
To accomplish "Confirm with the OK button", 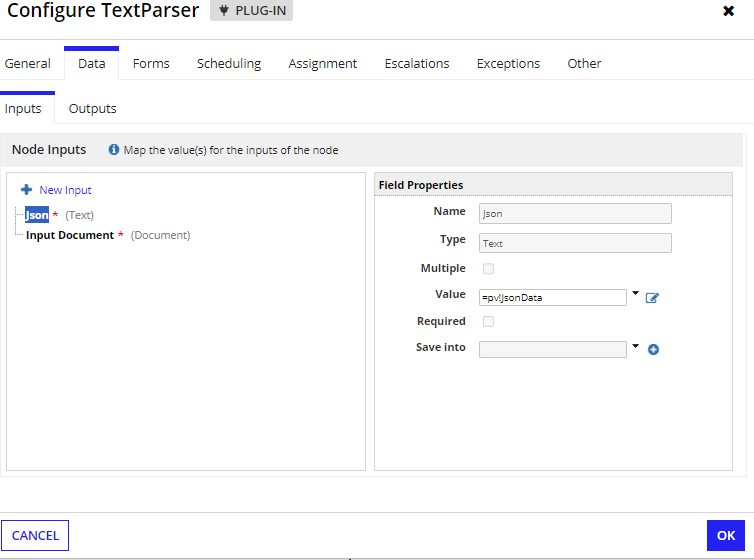I will (x=726, y=535).
